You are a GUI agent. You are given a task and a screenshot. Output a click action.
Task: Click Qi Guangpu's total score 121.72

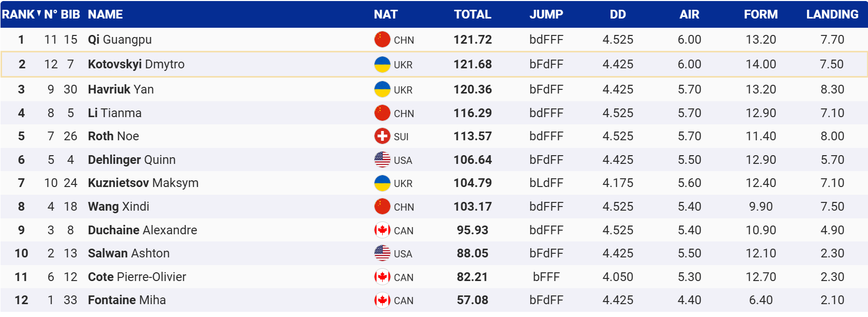(472, 40)
